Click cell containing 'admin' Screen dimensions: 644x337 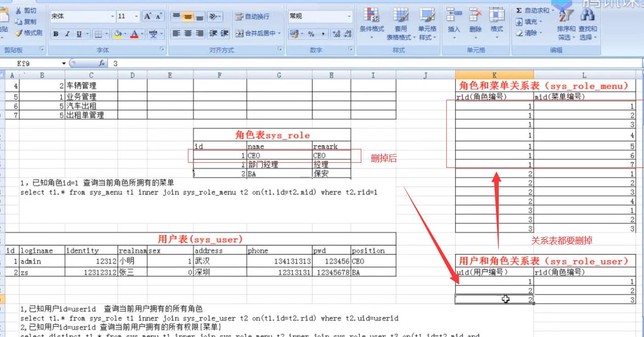42,261
